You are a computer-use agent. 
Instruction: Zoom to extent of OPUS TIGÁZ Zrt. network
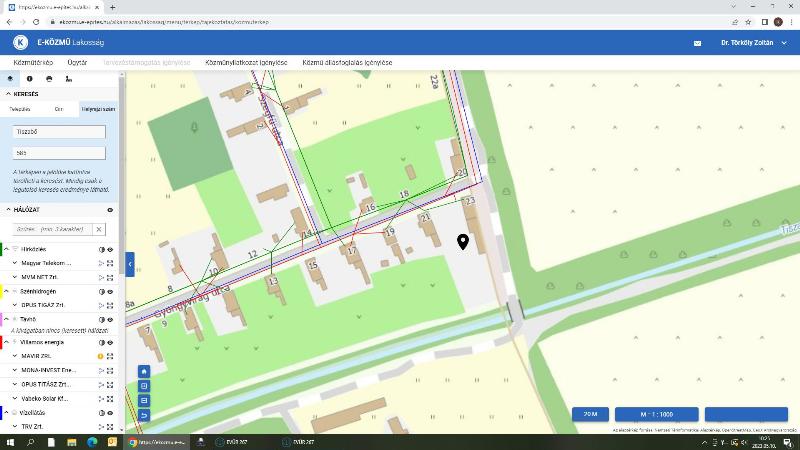coord(110,306)
